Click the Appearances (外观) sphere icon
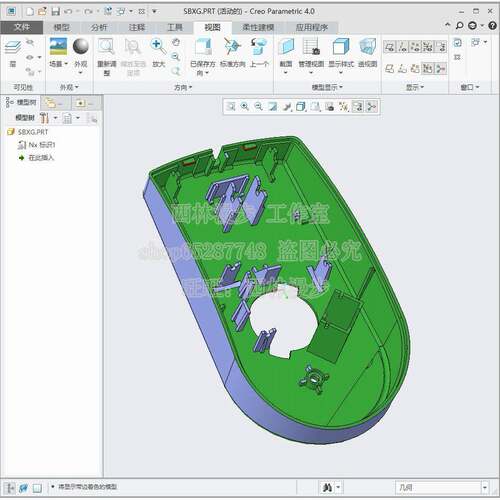Viewport: 500px width, 500px height. point(81,46)
